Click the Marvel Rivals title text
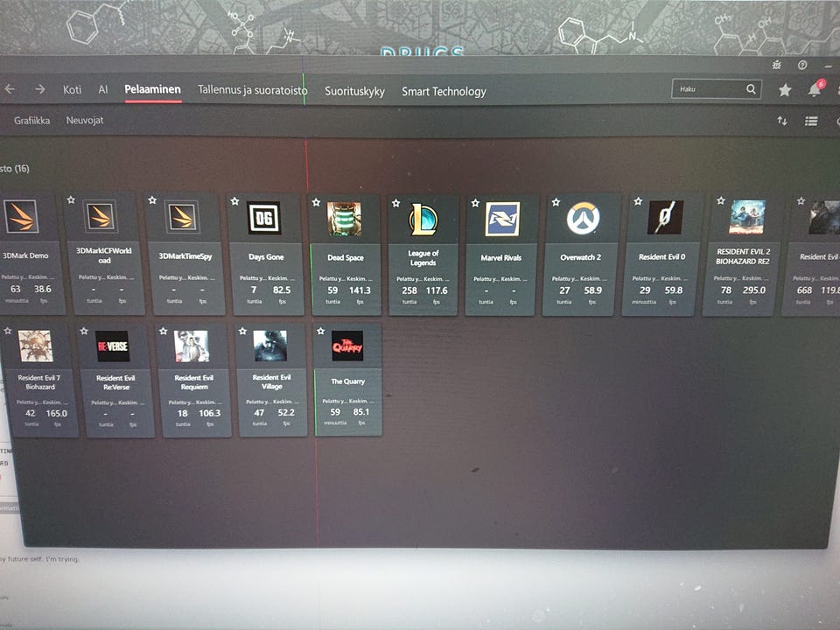This screenshot has width=840, height=630. point(500,257)
